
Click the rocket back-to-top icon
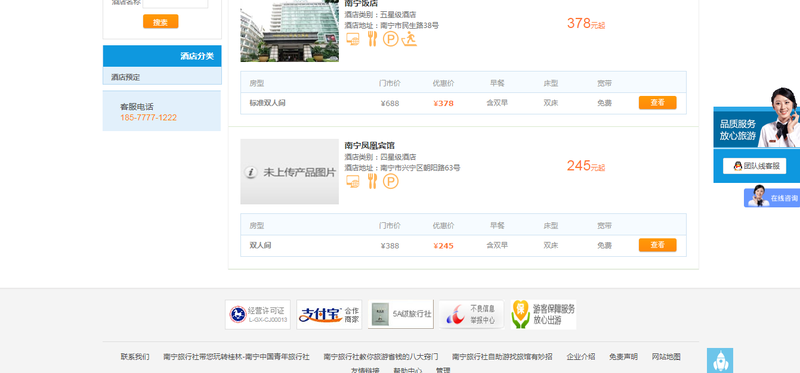719,360
